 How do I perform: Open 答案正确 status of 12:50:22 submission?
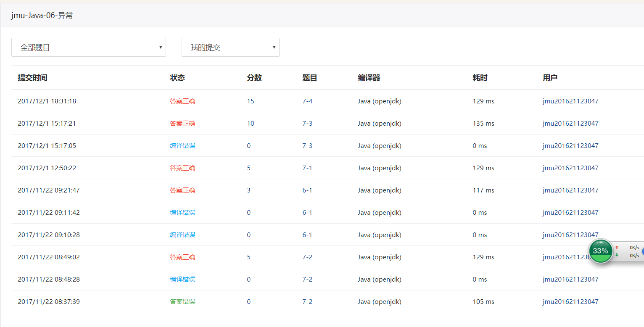point(182,168)
